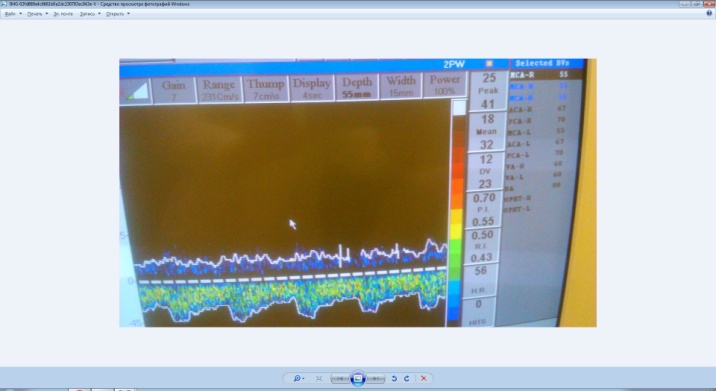Expand the Запись dropdown menu
Viewport: 716px width, 391px height.
click(90, 14)
